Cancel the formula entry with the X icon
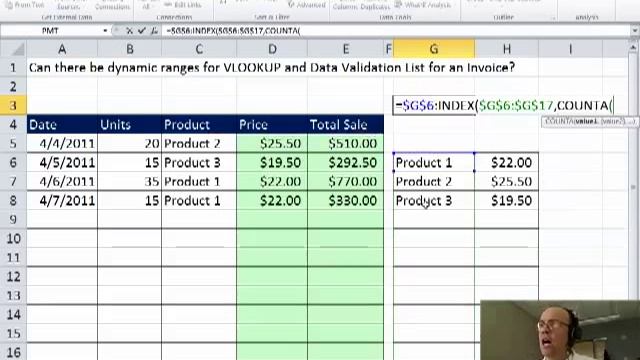640x360 pixels. click(x=129, y=31)
